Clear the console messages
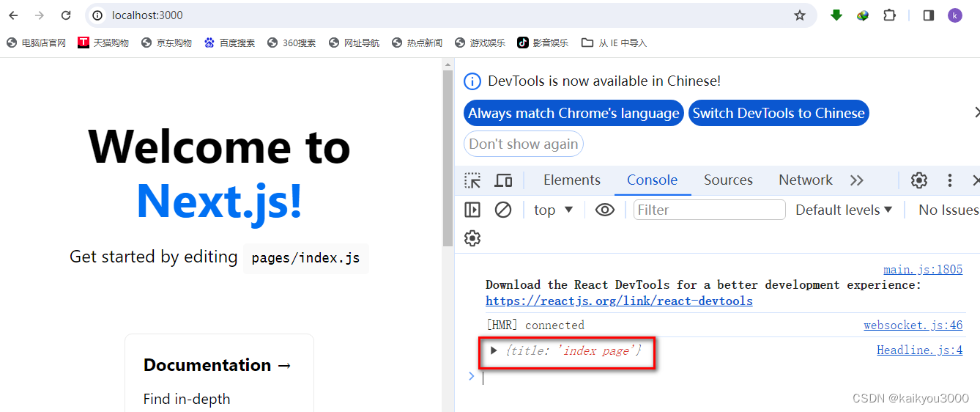 503,210
